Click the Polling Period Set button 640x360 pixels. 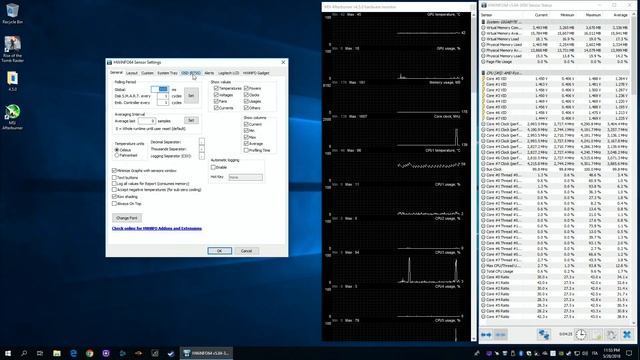coord(191,96)
